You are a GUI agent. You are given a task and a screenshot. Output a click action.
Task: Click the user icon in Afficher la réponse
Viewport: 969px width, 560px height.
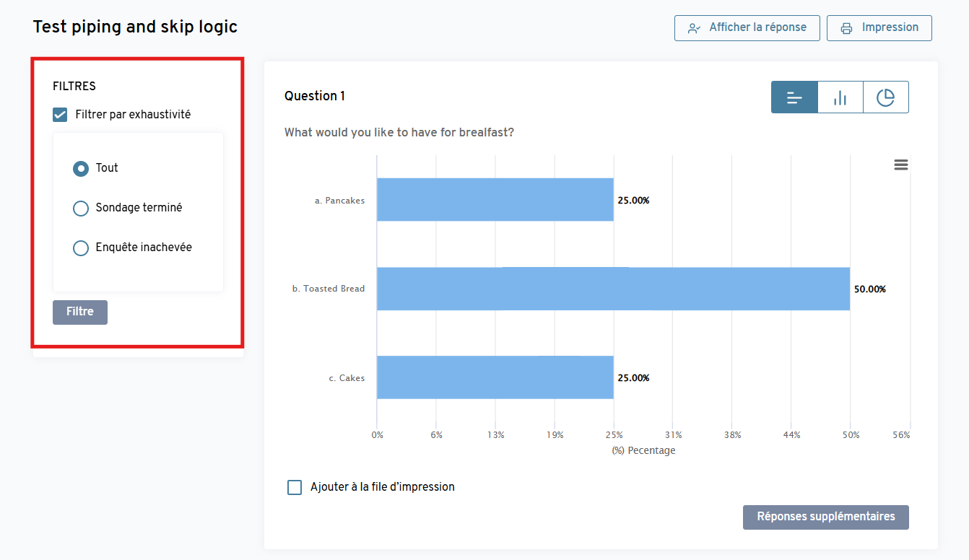point(694,28)
